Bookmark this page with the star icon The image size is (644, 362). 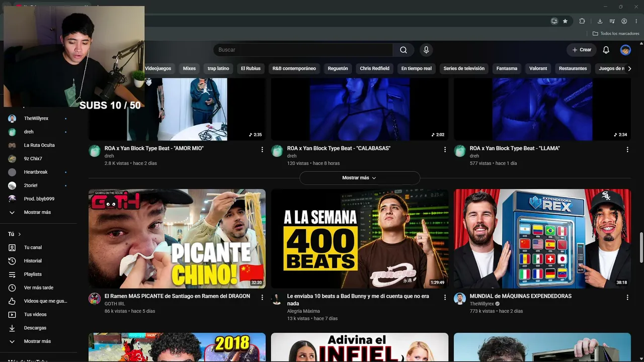pyautogui.click(x=565, y=21)
